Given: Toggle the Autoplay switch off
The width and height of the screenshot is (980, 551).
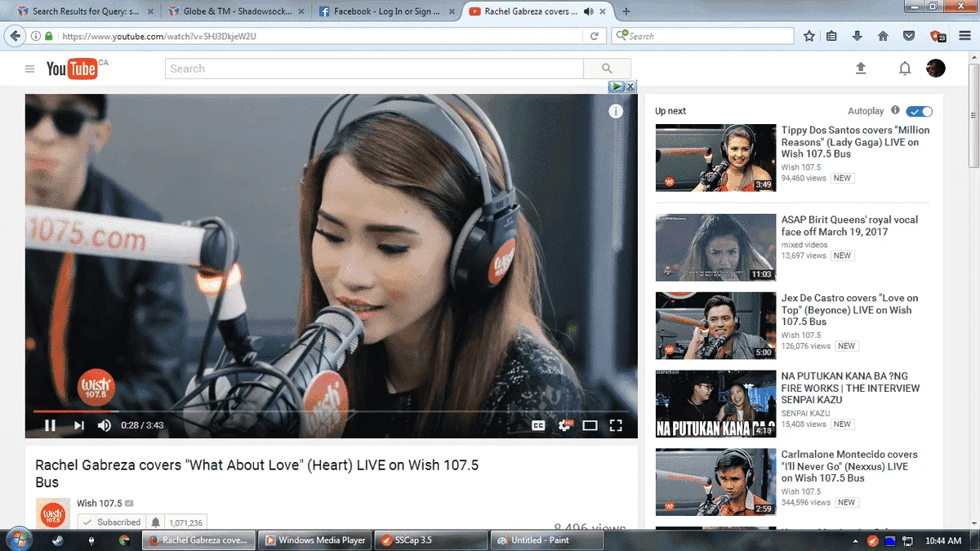Looking at the screenshot, I should (x=920, y=111).
